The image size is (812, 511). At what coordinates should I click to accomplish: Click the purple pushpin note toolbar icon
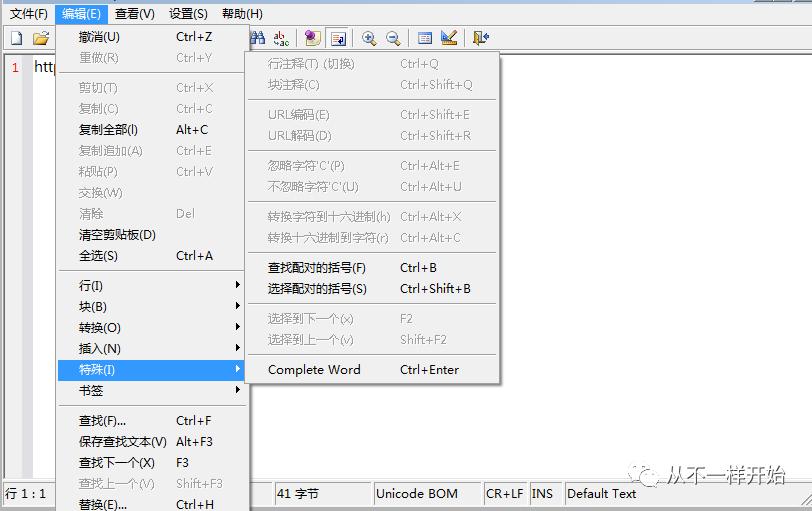click(312, 38)
